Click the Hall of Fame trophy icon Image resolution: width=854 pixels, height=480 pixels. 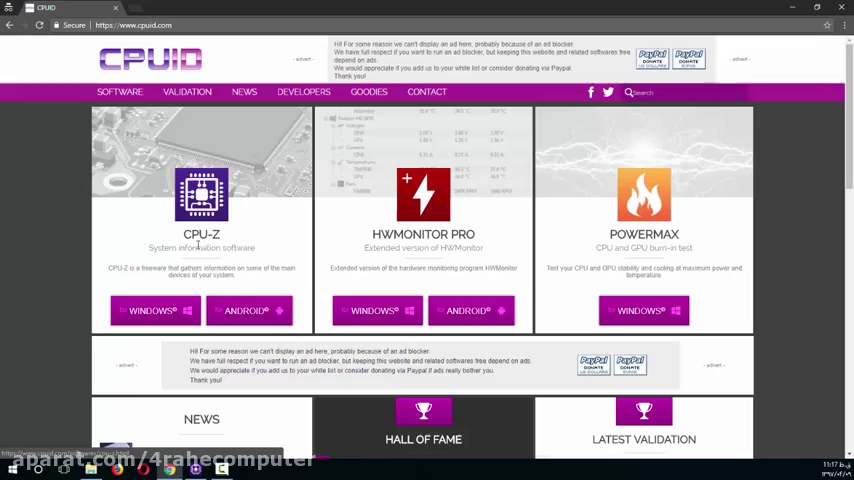click(x=423, y=411)
